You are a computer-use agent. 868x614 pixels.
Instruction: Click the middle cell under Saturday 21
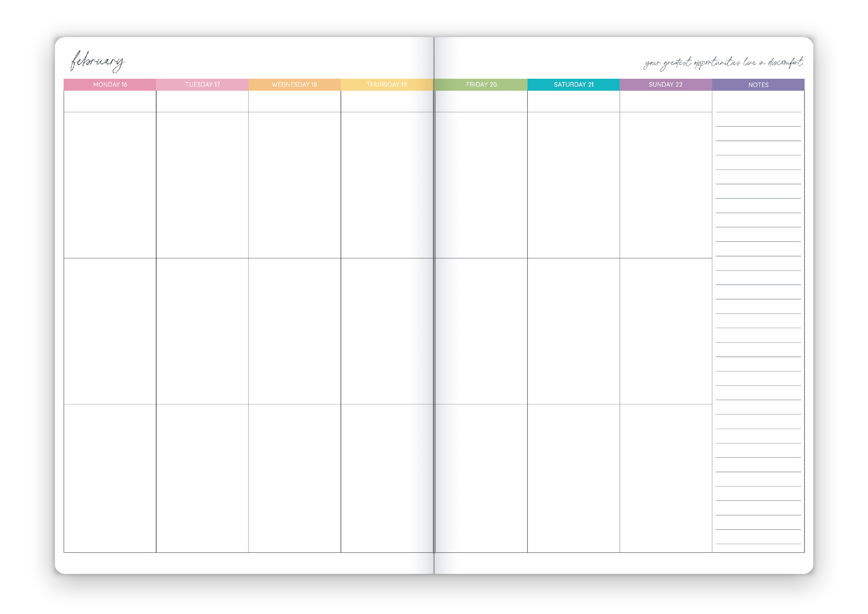[574, 331]
